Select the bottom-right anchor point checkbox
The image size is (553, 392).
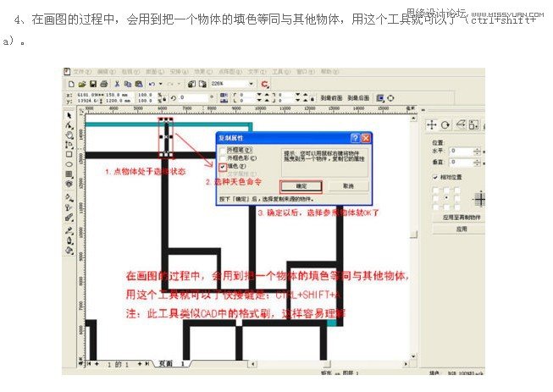tap(457, 207)
